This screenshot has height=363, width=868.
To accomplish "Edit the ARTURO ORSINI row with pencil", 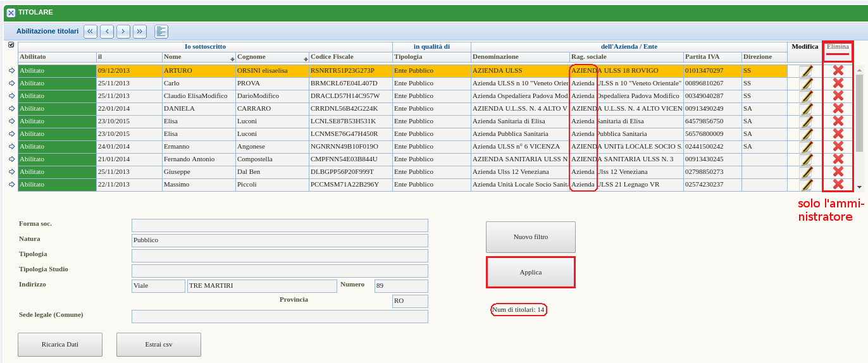I will [807, 71].
